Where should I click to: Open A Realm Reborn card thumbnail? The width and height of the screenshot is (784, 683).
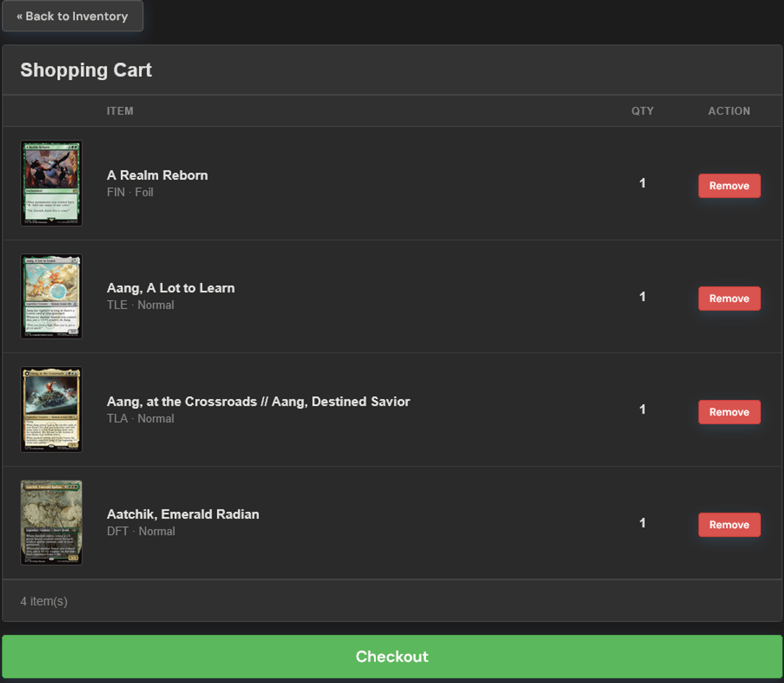point(52,183)
